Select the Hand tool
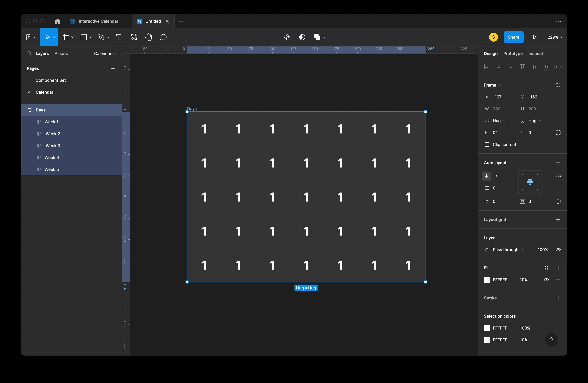 tap(148, 37)
